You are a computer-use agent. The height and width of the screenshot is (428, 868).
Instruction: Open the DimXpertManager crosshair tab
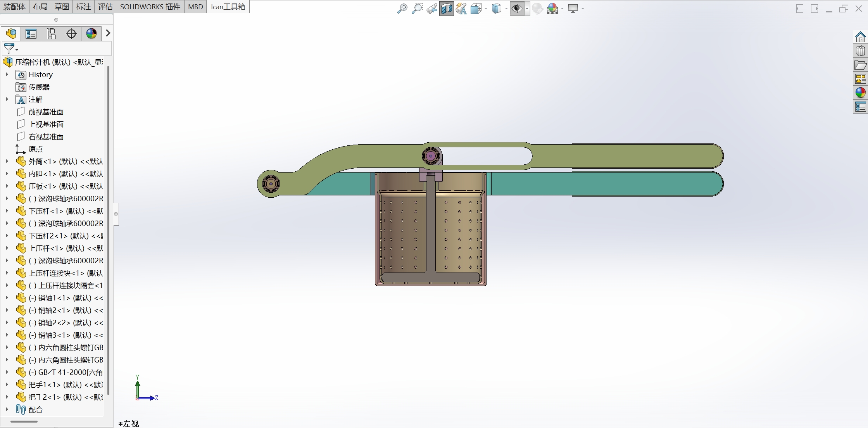(x=71, y=34)
